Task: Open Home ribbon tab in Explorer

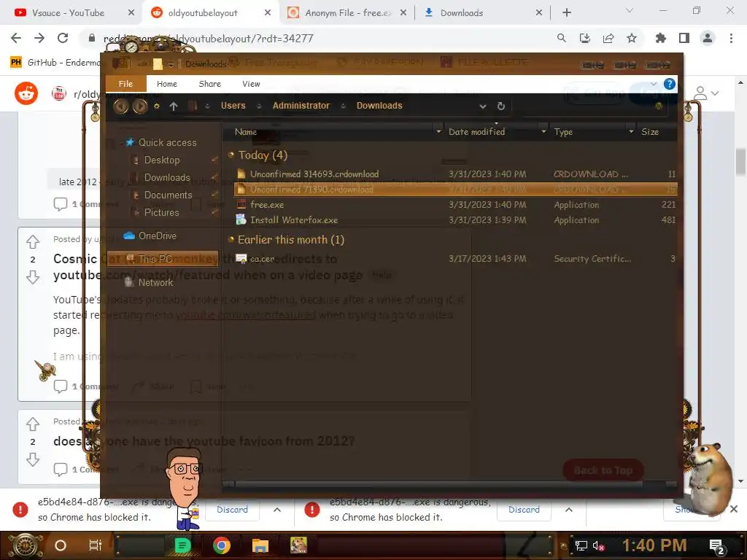Action: click(167, 84)
